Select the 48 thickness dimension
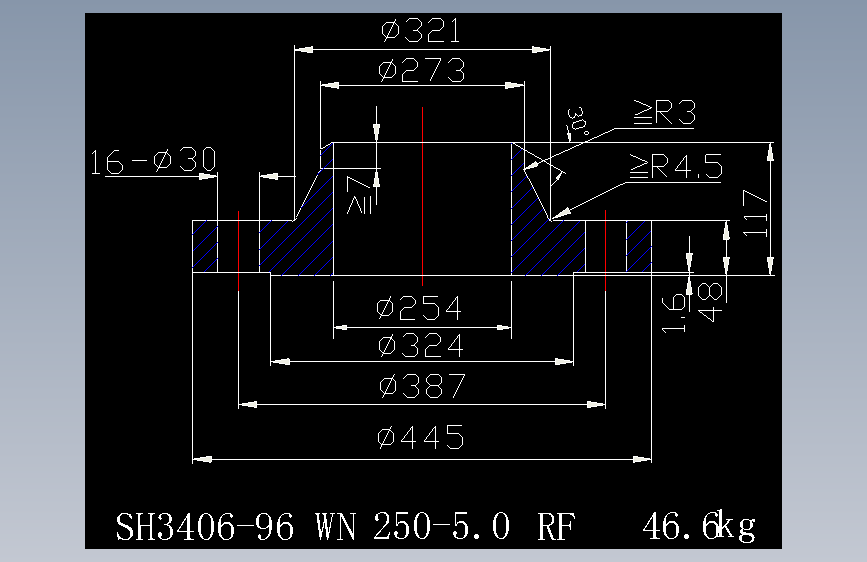This screenshot has width=867, height=562. [711, 302]
